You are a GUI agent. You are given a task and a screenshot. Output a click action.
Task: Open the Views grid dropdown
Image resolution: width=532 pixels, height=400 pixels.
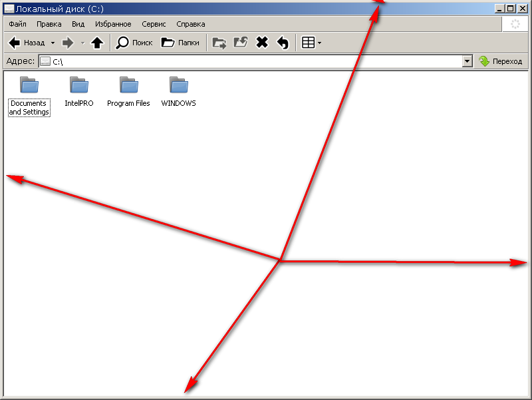311,43
